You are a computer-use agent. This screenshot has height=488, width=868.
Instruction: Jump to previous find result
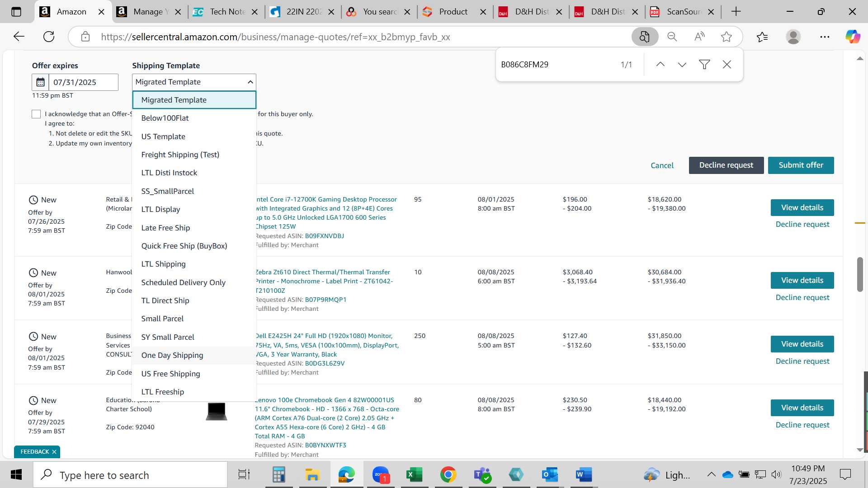tap(660, 65)
